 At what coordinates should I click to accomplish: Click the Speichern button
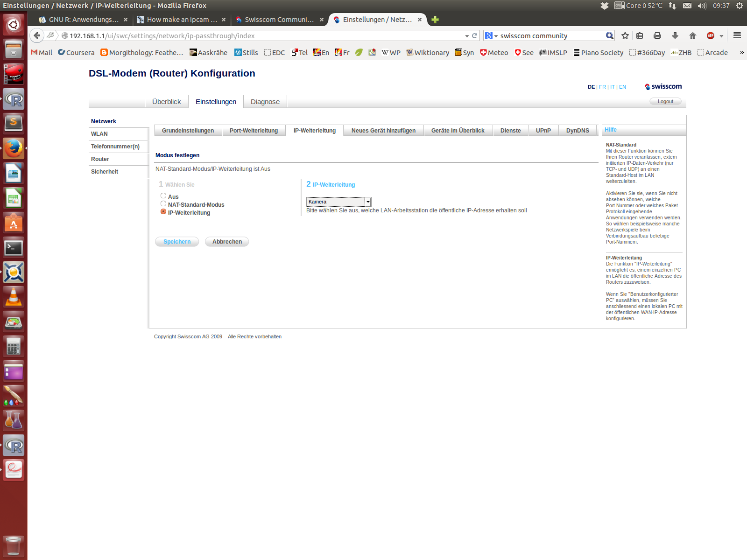(177, 242)
